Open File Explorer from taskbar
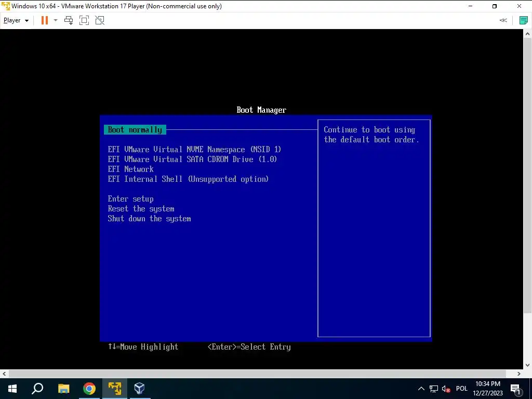 pos(63,389)
